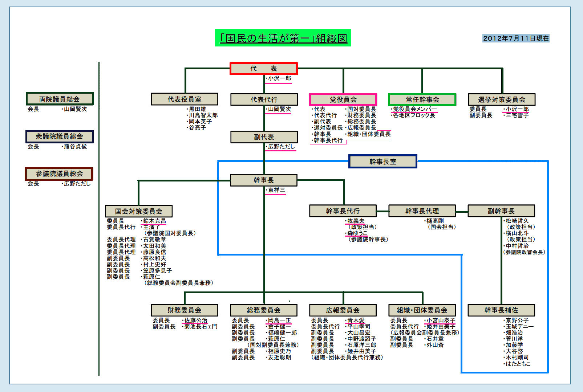Image resolution: width=583 pixels, height=392 pixels.
Task: Select the red-bordered 代表 box
Action: (x=264, y=69)
